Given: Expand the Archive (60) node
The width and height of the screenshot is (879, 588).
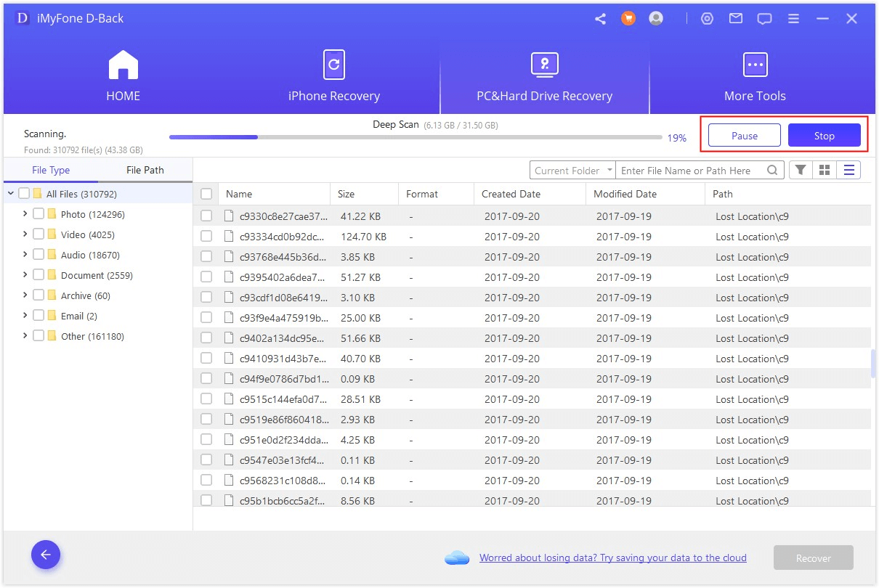Looking at the screenshot, I should pyautogui.click(x=25, y=295).
